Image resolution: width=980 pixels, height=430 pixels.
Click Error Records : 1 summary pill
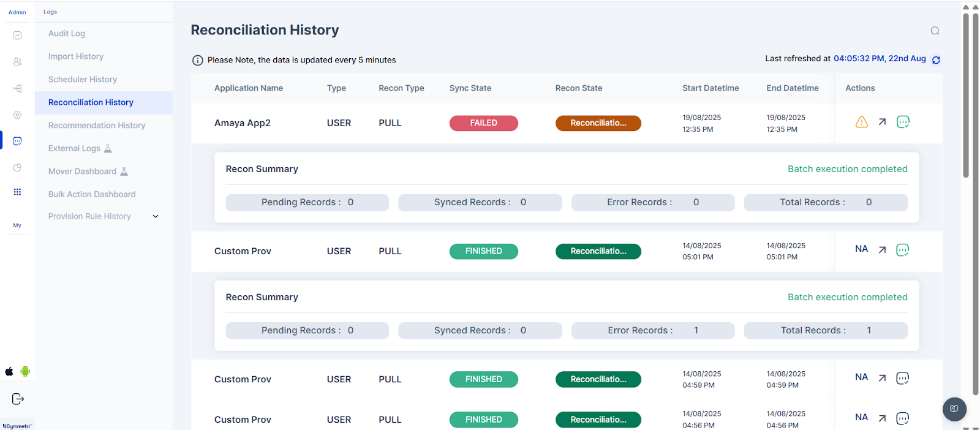pyautogui.click(x=653, y=331)
